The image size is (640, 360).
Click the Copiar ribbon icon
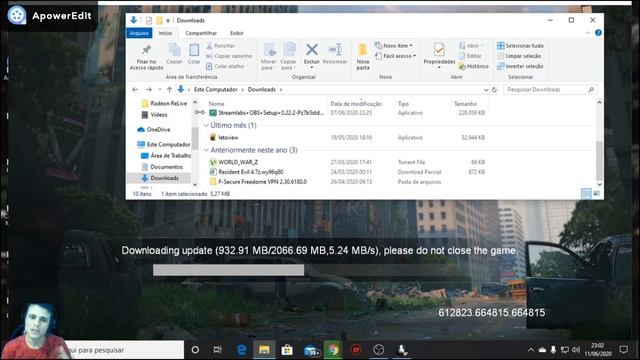174,53
